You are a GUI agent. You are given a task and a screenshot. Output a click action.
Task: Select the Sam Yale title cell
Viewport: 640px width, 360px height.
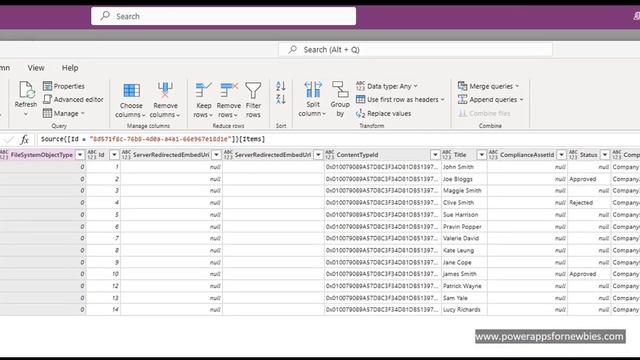(464, 298)
